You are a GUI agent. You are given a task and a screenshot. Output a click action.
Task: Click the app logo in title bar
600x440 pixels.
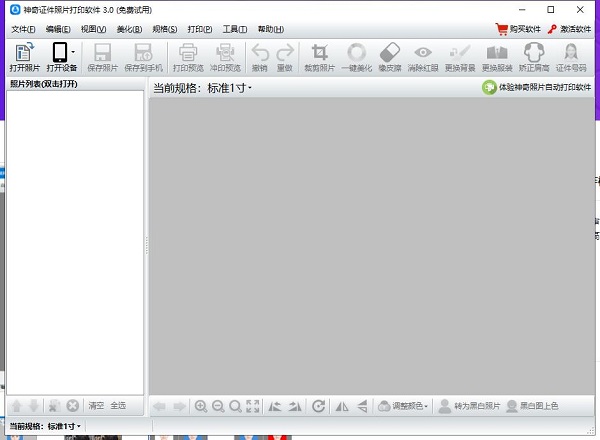click(15, 10)
